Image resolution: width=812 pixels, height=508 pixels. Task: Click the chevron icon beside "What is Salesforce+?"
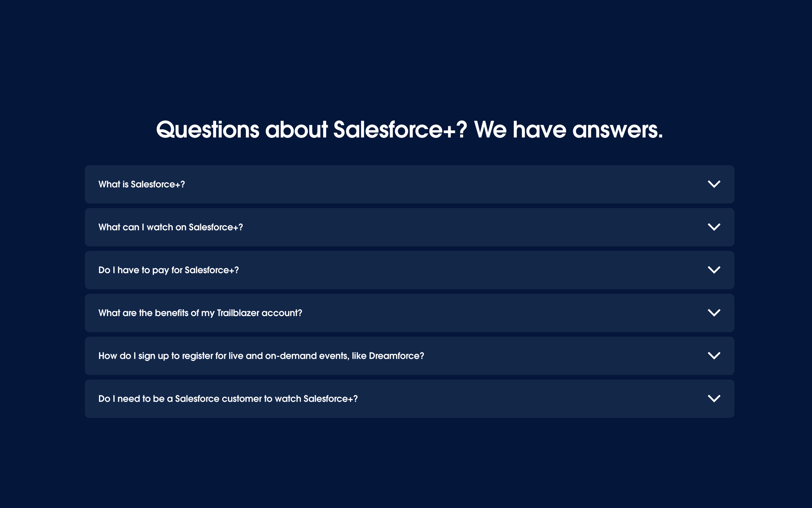tap(714, 184)
